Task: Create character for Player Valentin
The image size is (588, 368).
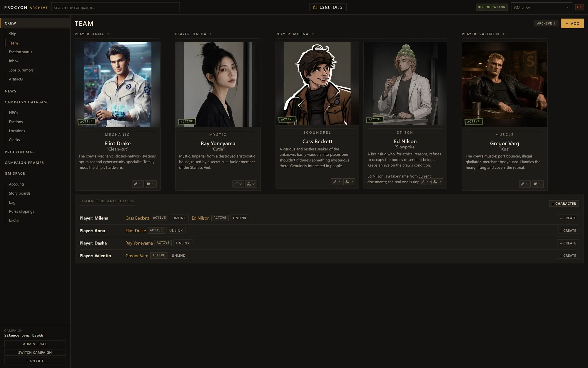Action: point(568,256)
